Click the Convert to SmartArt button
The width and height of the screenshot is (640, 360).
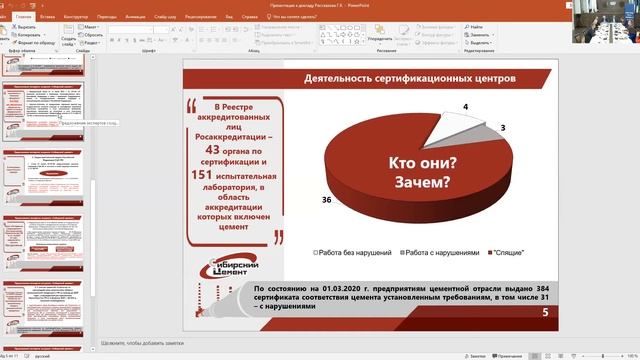pyautogui.click(x=283, y=42)
